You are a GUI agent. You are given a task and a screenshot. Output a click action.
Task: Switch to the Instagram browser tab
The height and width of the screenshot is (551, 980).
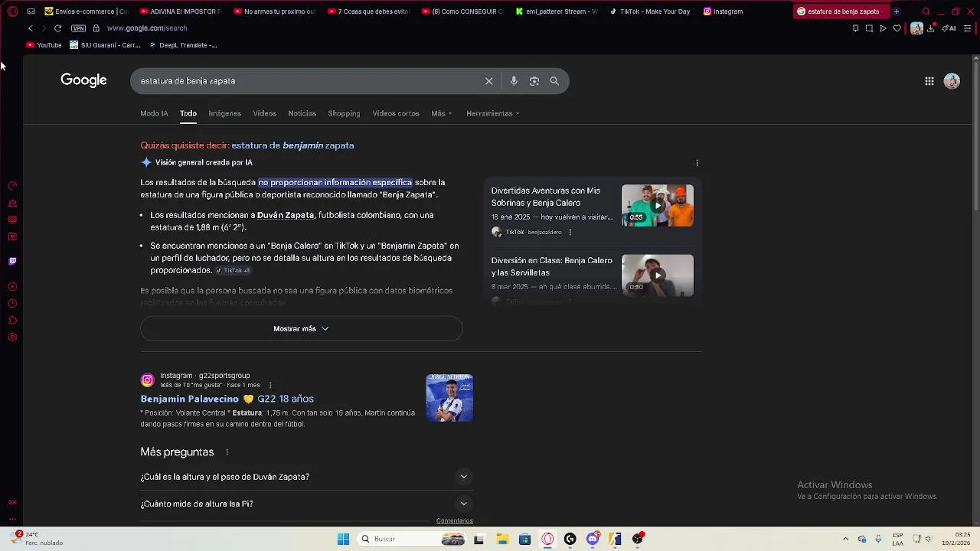point(724,11)
